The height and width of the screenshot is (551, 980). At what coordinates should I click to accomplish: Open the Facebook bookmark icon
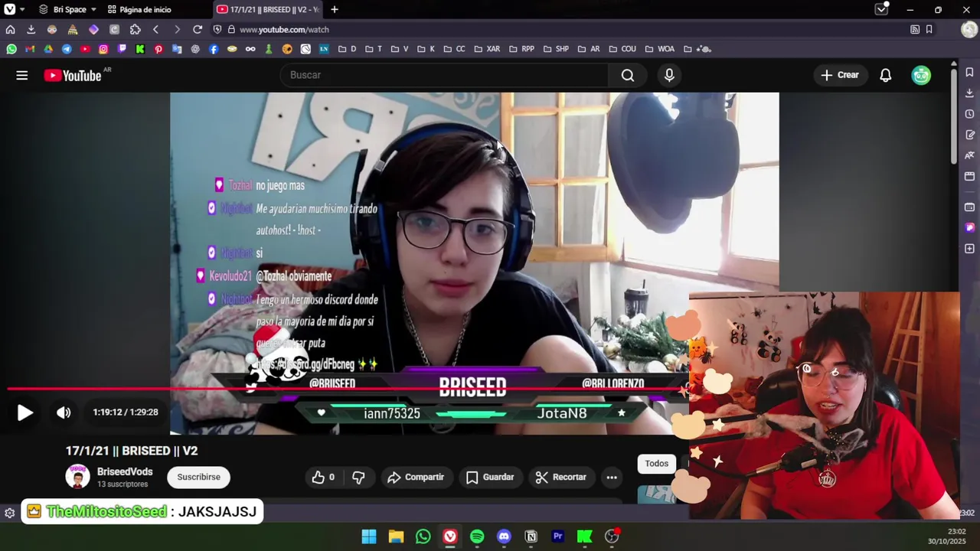(214, 49)
